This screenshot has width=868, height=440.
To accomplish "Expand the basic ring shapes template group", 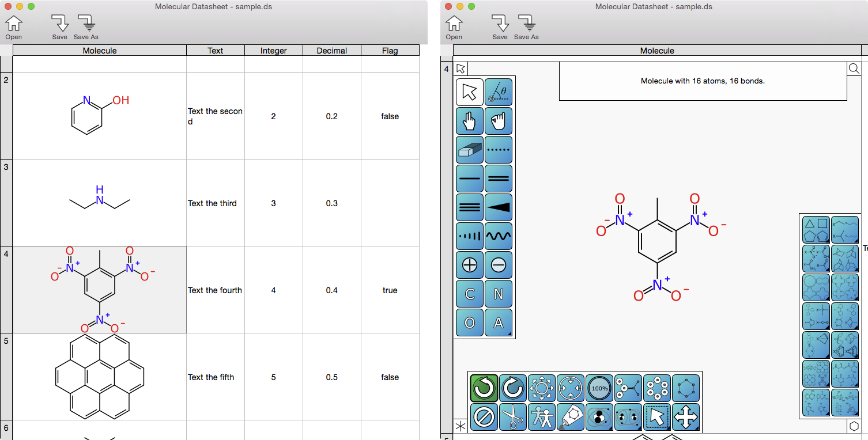I will (x=816, y=230).
